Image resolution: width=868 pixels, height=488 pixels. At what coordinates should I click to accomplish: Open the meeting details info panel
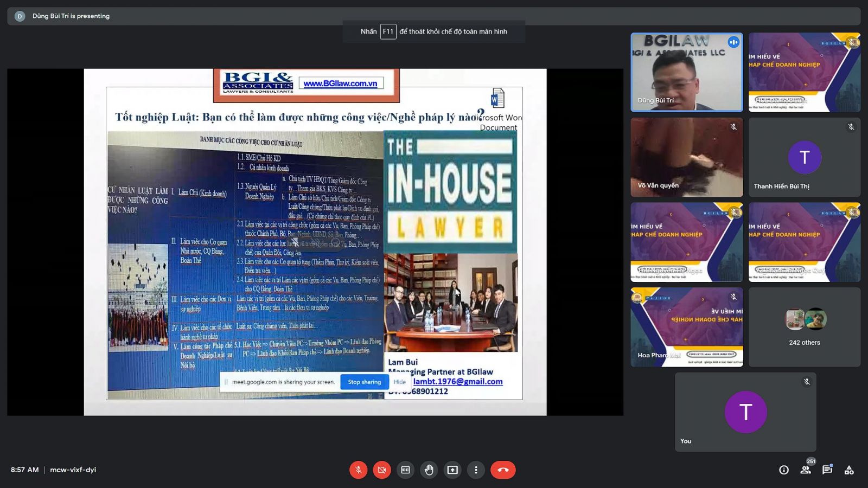pos(784,470)
